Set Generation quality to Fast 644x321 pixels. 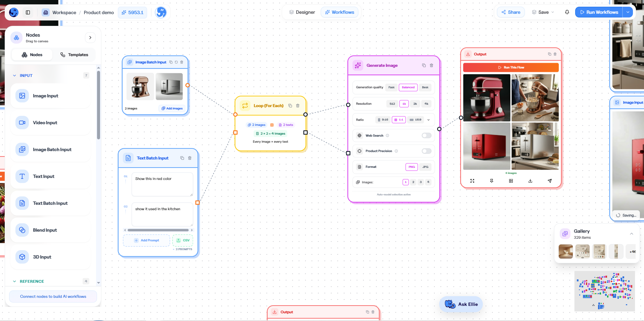392,87
